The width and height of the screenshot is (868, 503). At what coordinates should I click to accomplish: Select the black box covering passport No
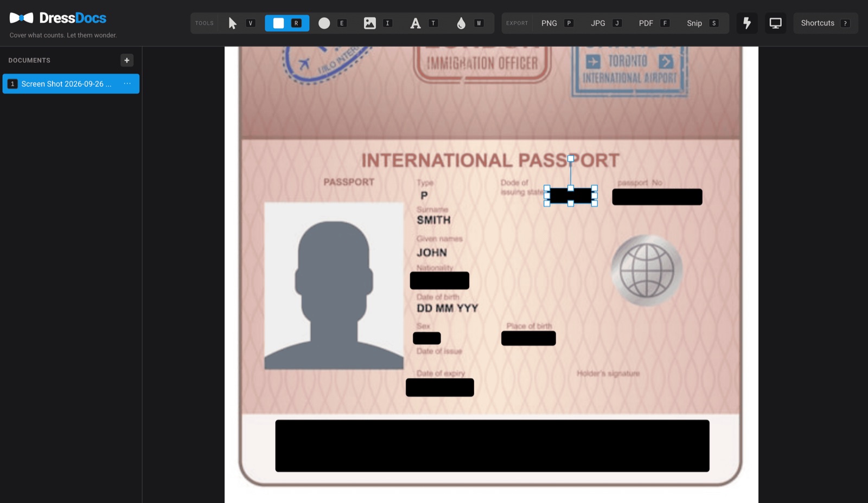coord(657,197)
